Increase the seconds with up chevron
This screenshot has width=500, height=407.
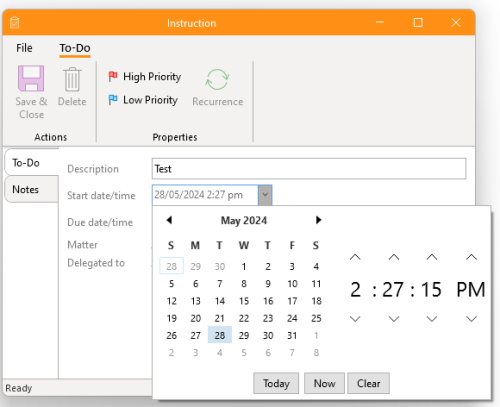432,257
